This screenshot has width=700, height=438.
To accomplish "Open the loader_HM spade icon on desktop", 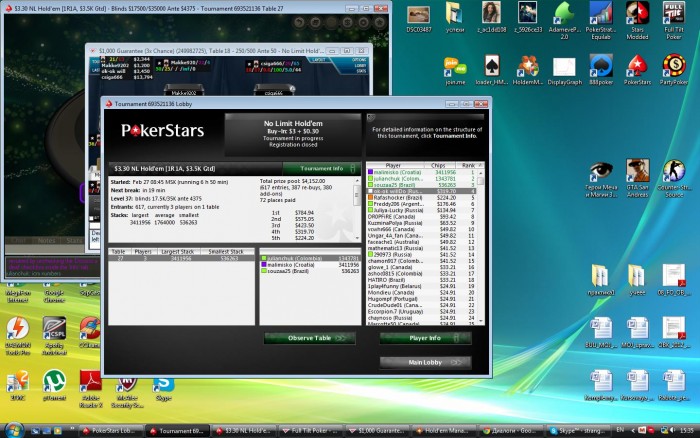I will tap(492, 70).
